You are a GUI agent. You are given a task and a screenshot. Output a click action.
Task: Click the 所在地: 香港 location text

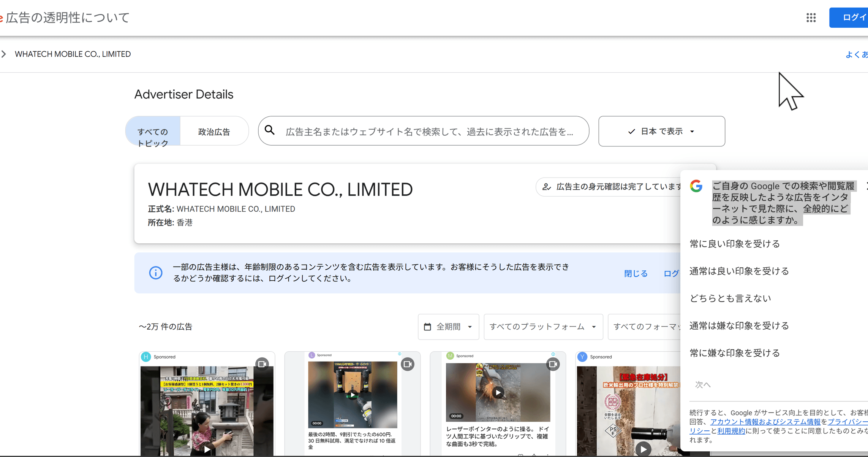pyautogui.click(x=170, y=222)
